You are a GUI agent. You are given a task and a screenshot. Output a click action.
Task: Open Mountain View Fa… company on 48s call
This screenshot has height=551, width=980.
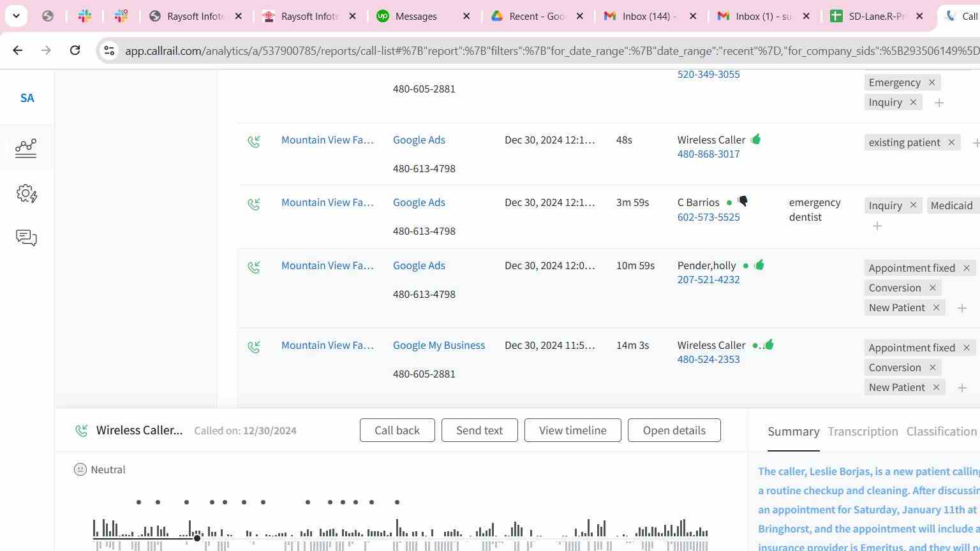click(x=327, y=140)
